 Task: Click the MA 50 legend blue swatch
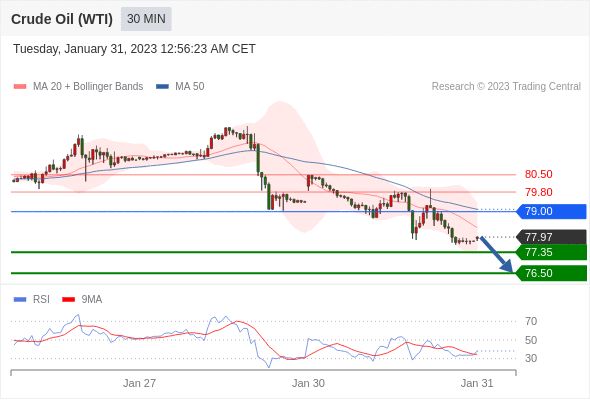(162, 87)
